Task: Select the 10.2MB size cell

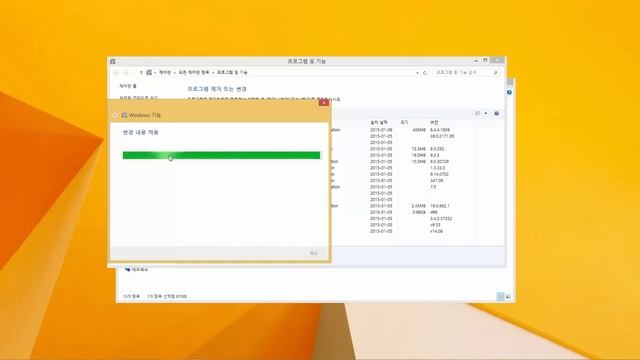Action: pyautogui.click(x=418, y=162)
